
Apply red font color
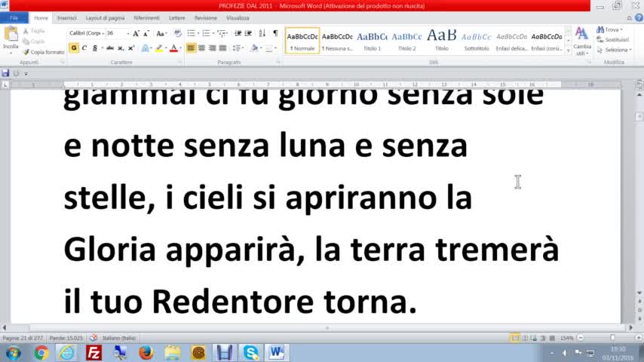pos(173,48)
